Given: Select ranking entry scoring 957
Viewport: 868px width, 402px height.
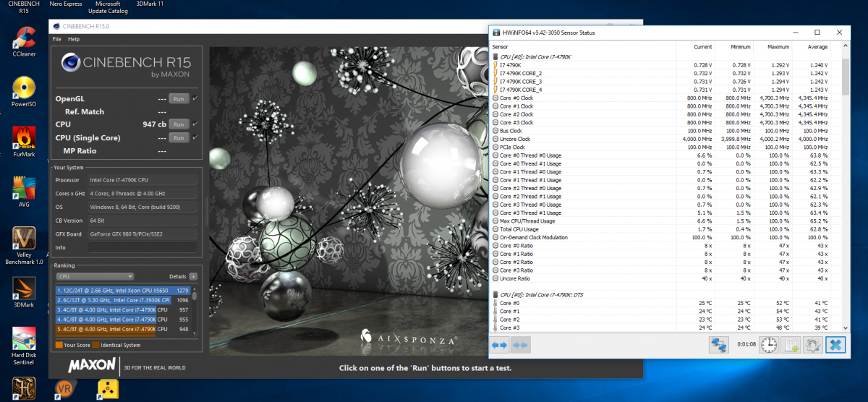Looking at the screenshot, I should (122, 309).
